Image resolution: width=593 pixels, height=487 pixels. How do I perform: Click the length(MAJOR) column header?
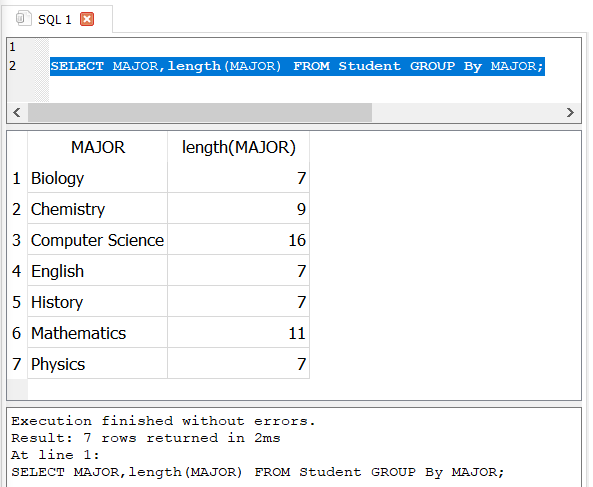238,147
